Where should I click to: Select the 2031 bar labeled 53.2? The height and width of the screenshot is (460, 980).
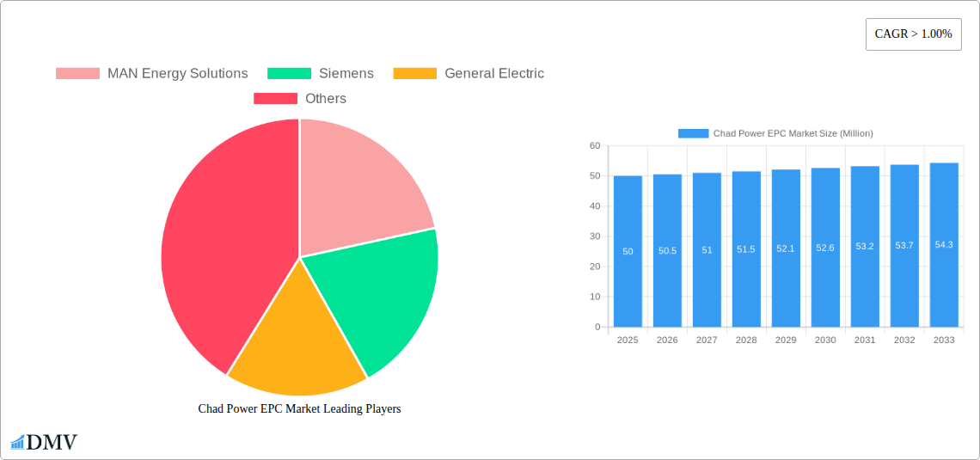click(865, 246)
